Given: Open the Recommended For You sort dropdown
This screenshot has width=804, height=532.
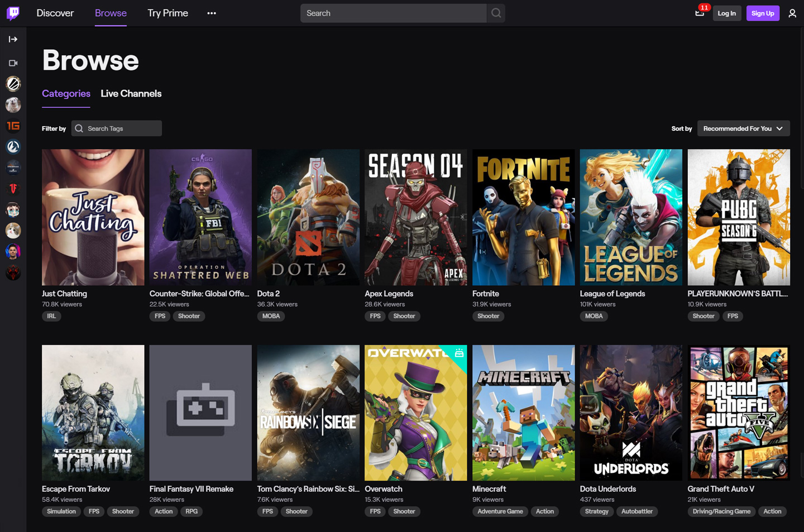Looking at the screenshot, I should [744, 128].
